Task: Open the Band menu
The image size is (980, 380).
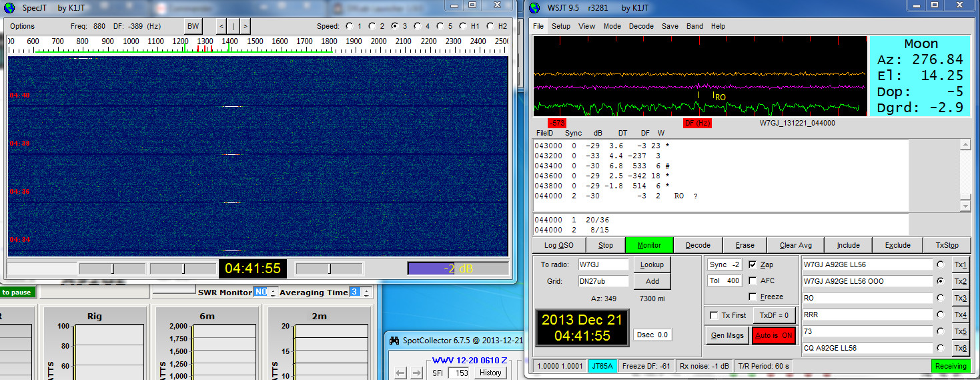Action: (x=694, y=27)
